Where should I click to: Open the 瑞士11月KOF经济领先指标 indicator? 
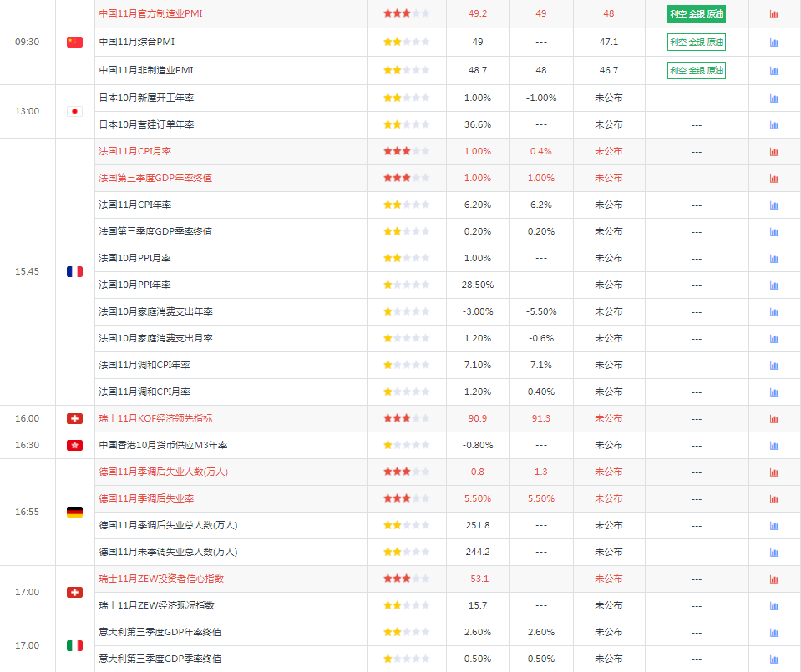pos(155,418)
